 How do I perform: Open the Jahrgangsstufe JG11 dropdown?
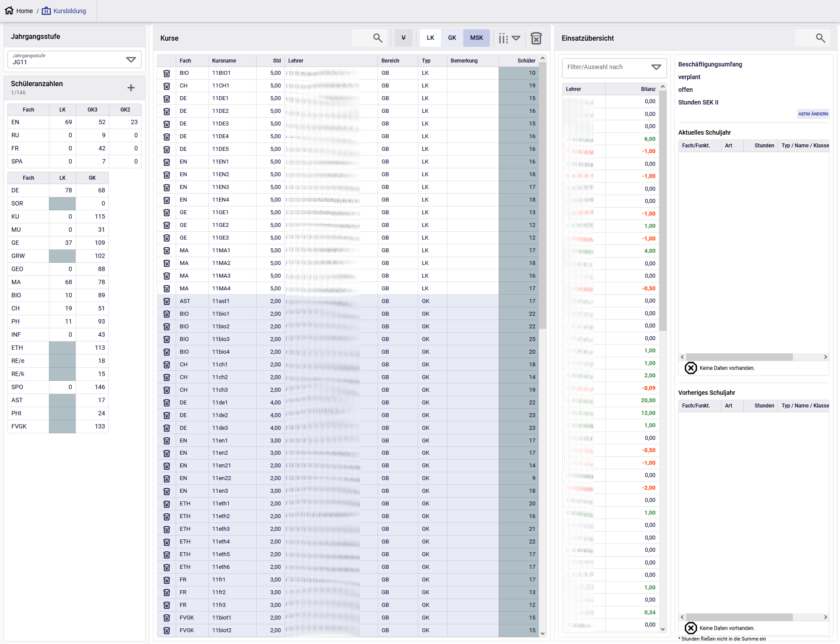click(x=131, y=59)
